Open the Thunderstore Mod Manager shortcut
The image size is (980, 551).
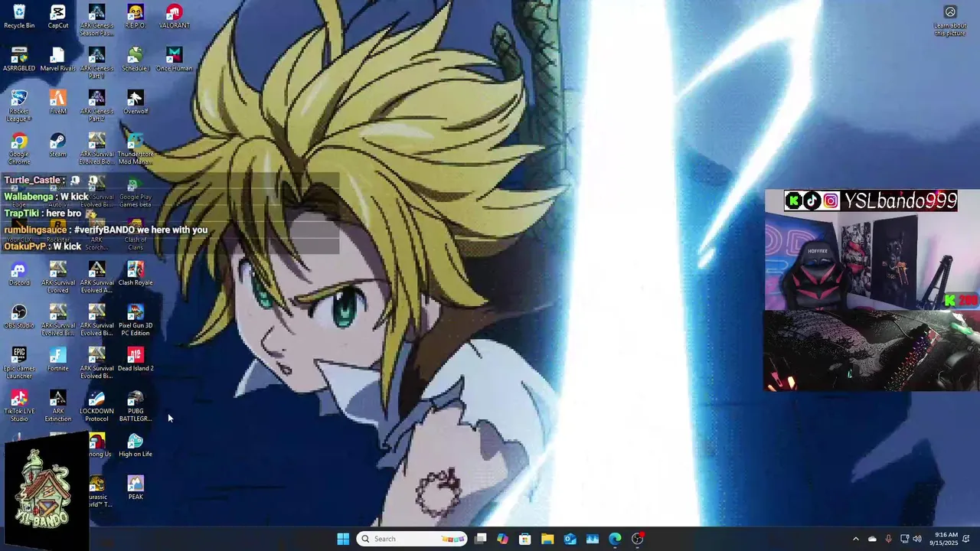136,149
